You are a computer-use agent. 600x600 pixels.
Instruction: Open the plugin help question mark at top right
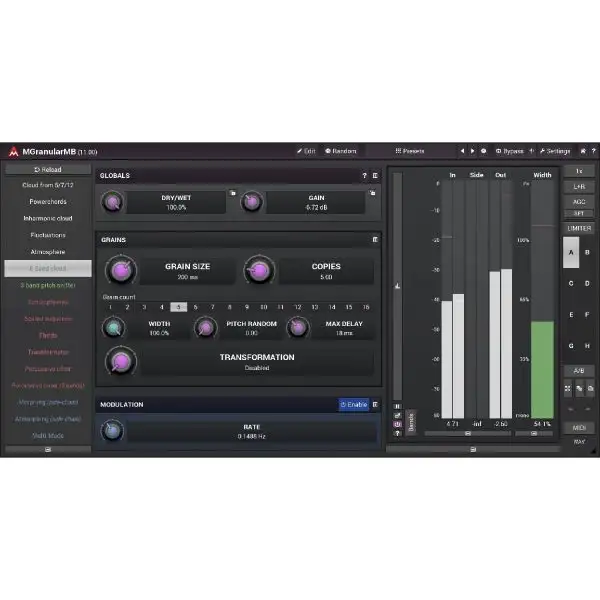click(x=593, y=151)
